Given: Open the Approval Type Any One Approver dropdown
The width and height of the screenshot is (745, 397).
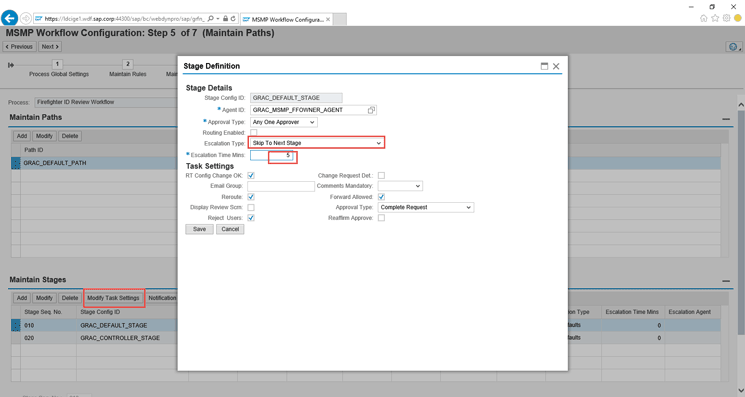Looking at the screenshot, I should point(284,122).
